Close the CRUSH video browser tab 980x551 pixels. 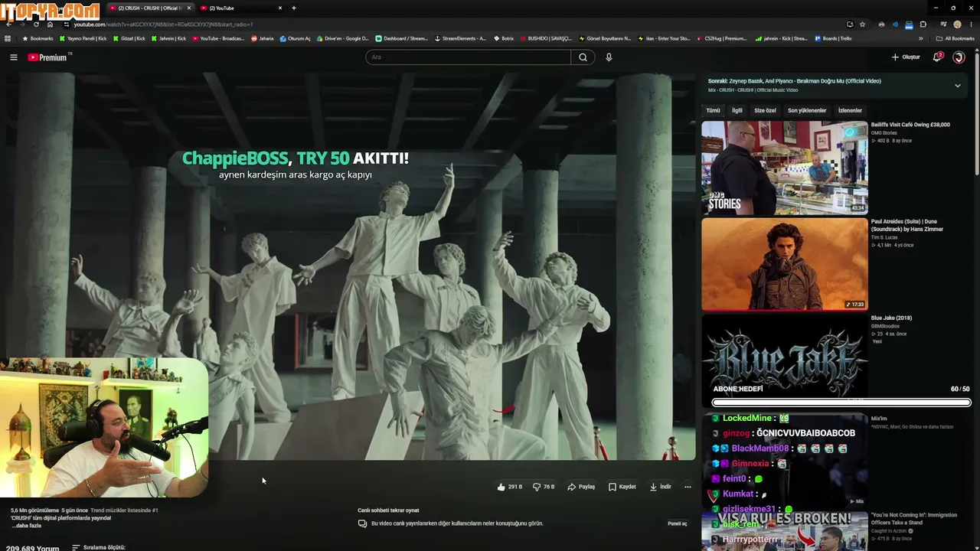click(189, 8)
